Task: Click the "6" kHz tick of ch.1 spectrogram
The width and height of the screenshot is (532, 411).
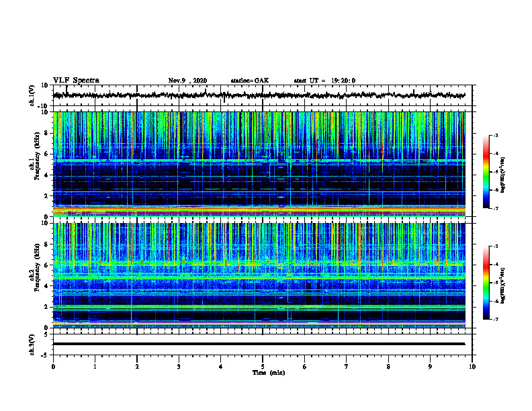Action: 46,154
